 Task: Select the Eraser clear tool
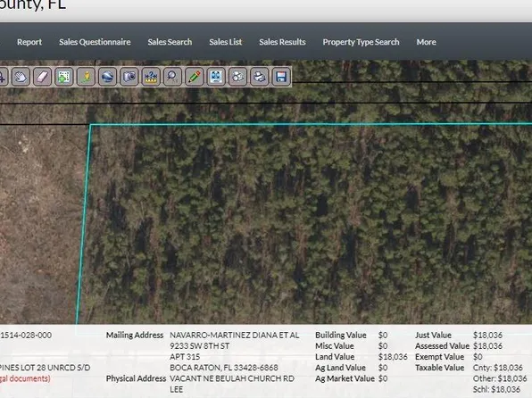click(x=43, y=77)
